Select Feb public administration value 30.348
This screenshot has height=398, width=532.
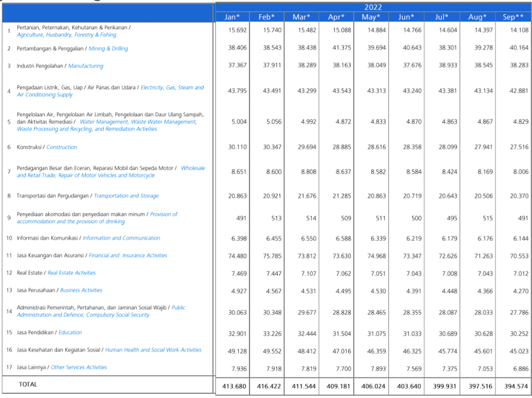(272, 312)
